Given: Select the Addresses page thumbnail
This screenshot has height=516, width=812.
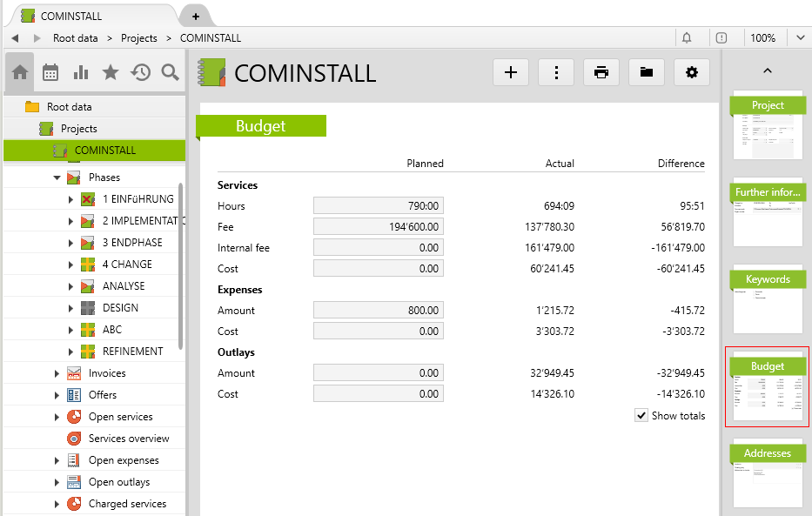Looking at the screenshot, I should [768, 475].
